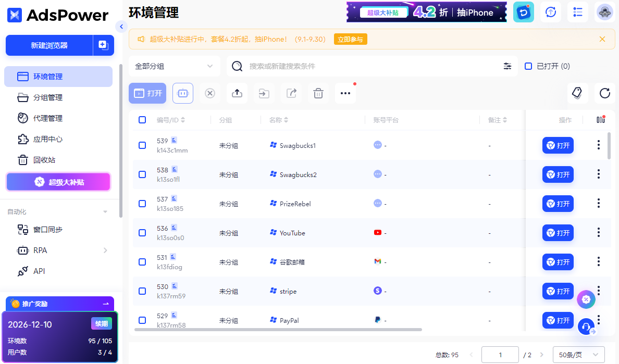
Task: Open the task list icon in header
Action: 577,12
